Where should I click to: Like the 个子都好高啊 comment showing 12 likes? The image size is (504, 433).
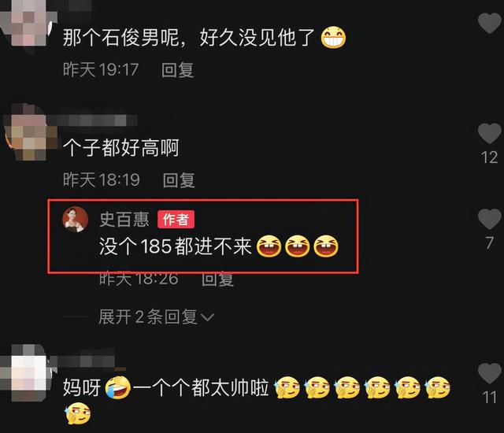[x=489, y=133]
